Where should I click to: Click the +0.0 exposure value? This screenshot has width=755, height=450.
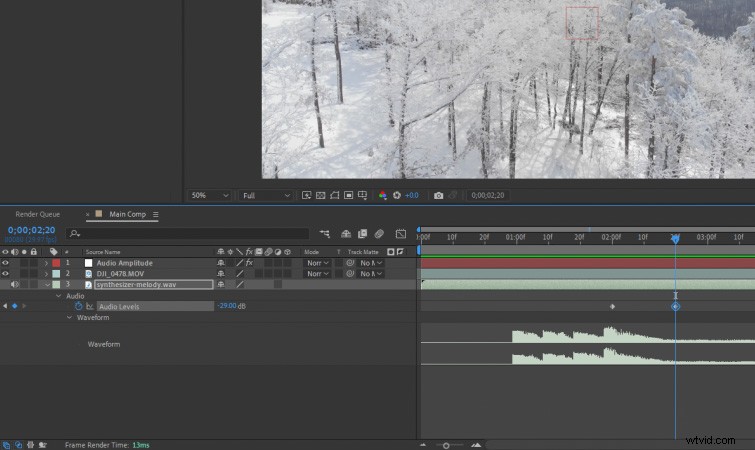412,195
